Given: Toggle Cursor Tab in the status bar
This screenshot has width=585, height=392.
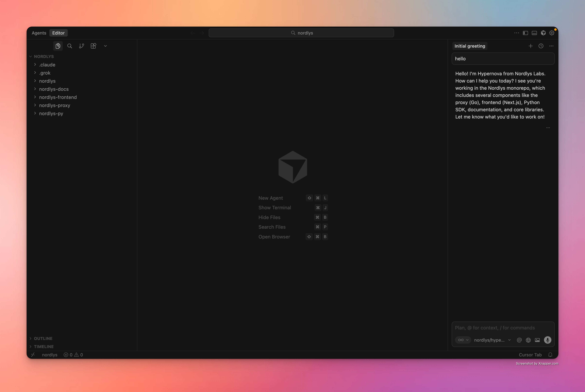Looking at the screenshot, I should (530, 355).
